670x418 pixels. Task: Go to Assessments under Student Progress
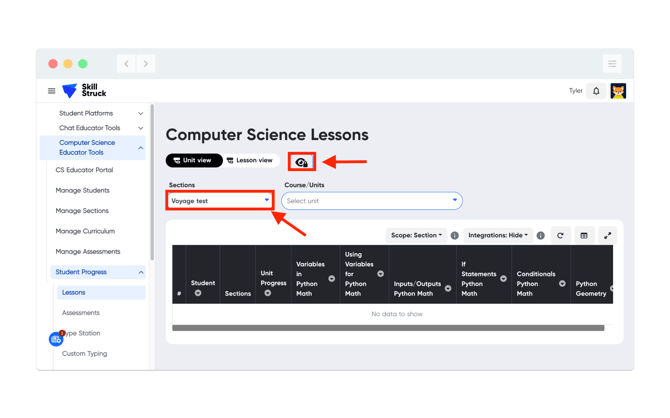[x=81, y=313]
